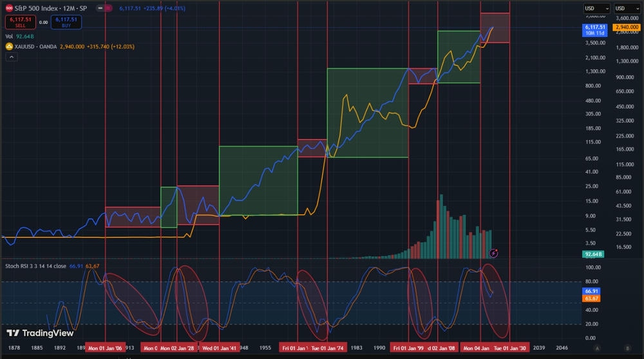Click the B scale mode icon
The image size is (644, 359).
click(x=627, y=347)
